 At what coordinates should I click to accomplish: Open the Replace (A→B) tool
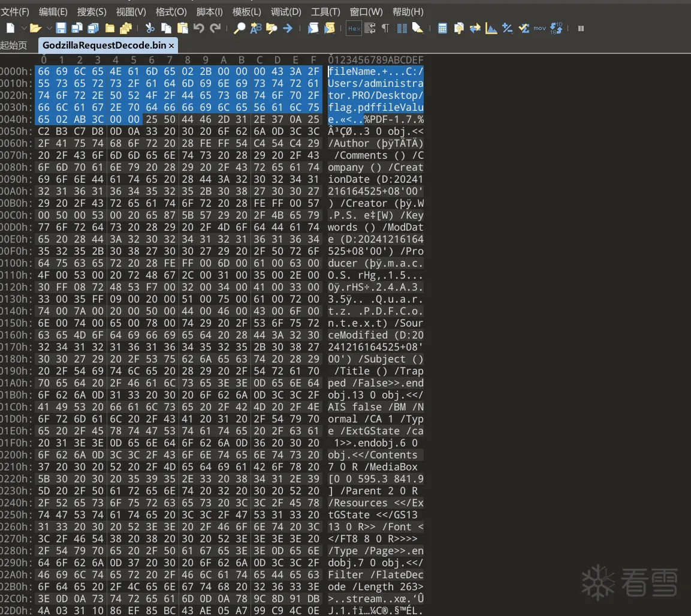click(x=255, y=28)
